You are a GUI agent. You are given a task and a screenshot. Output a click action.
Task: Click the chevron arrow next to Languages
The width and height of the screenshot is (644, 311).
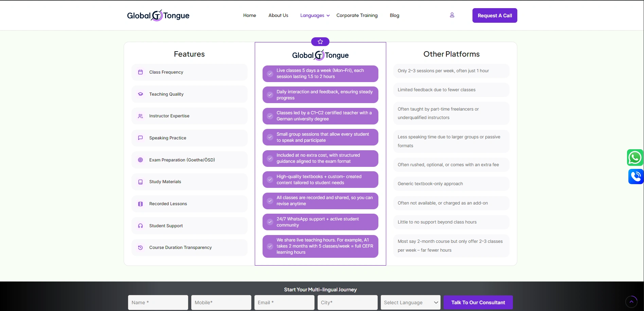328,16
